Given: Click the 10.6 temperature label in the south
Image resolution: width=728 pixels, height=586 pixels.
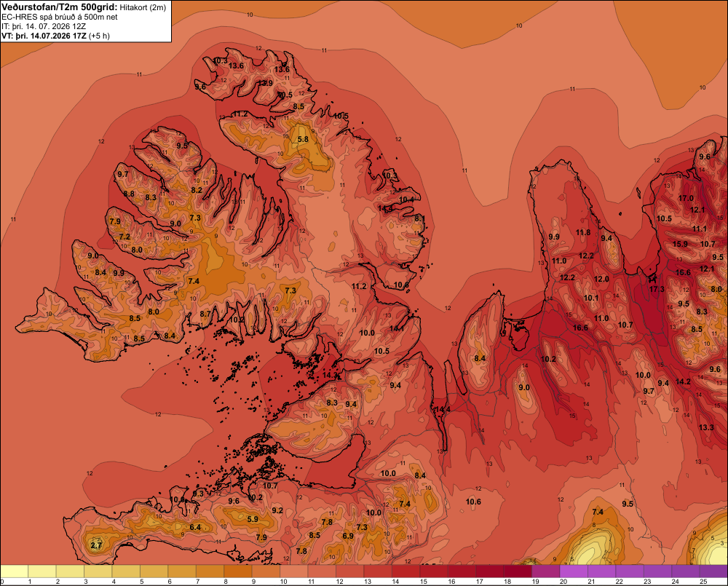Looking at the screenshot, I should click(x=474, y=502).
